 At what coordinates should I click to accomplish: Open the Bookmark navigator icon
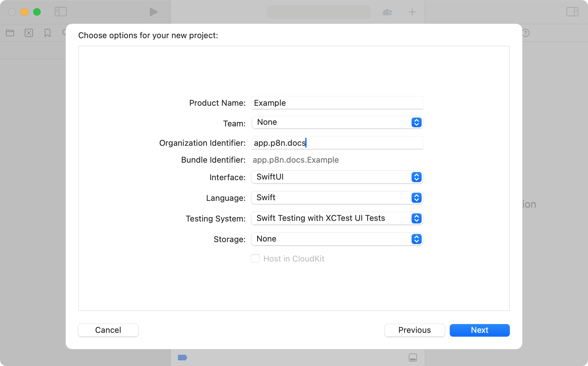pos(48,33)
